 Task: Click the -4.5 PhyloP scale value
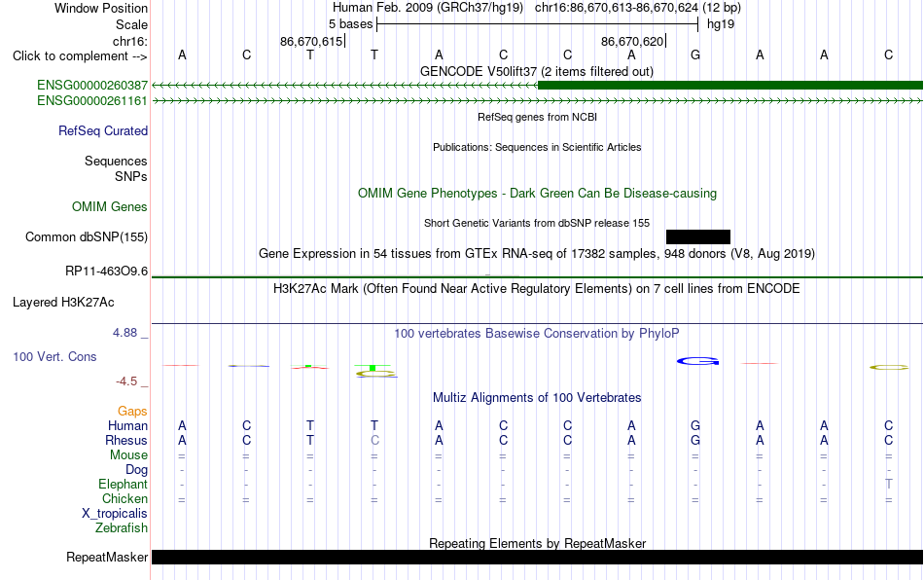126,381
